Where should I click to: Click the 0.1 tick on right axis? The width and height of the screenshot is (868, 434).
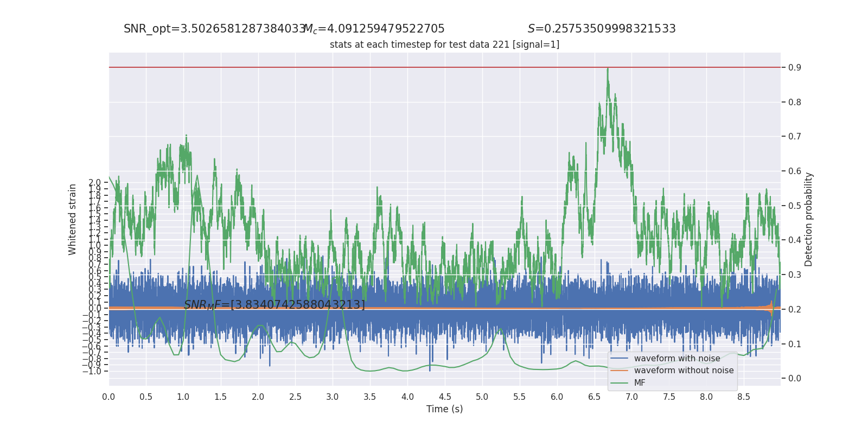[795, 344]
